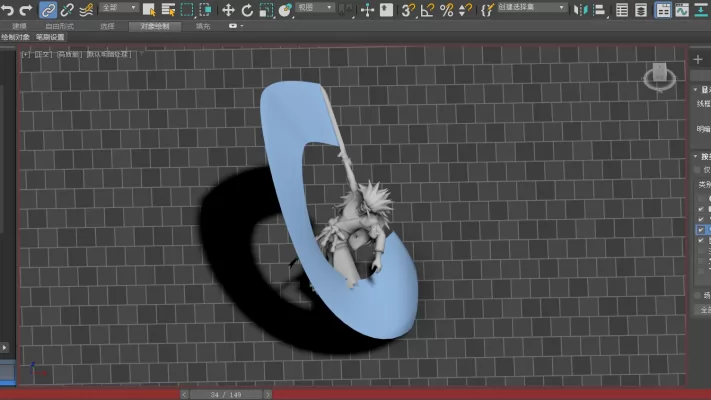Toggle the 3D Snaps button
The width and height of the screenshot is (711, 400).
(408, 9)
